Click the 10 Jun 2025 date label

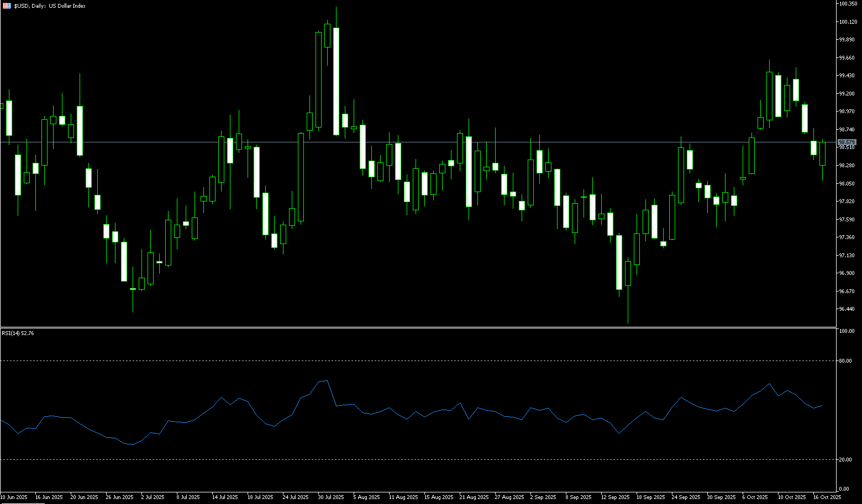point(14,497)
